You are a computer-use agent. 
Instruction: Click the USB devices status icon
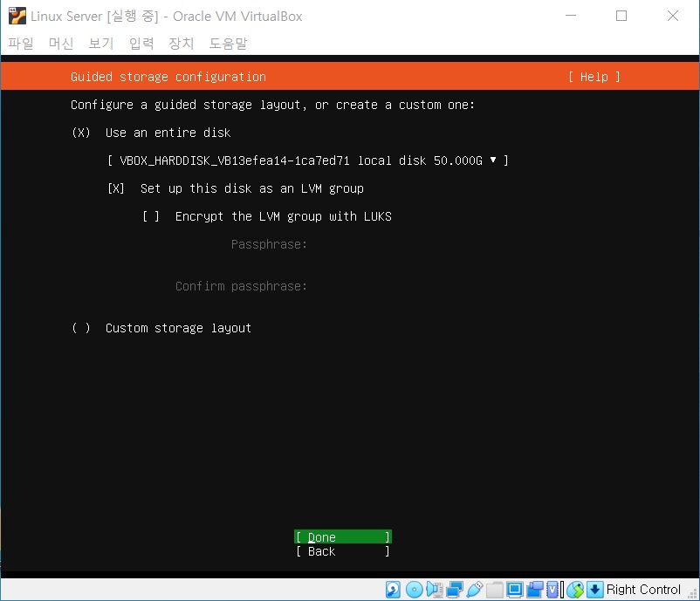[x=475, y=590]
